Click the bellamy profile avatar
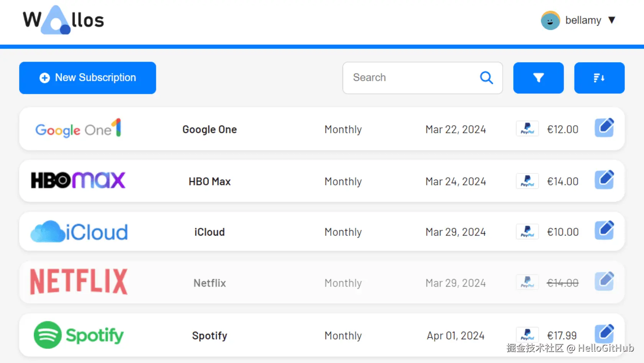This screenshot has height=363, width=644. (550, 20)
